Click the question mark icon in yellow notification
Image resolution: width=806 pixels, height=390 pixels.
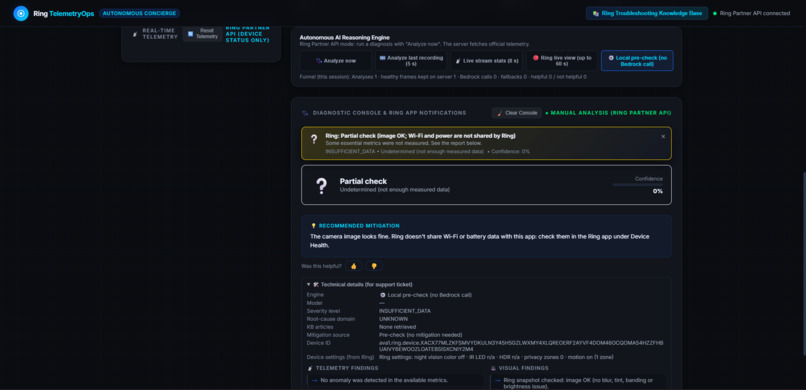click(314, 139)
